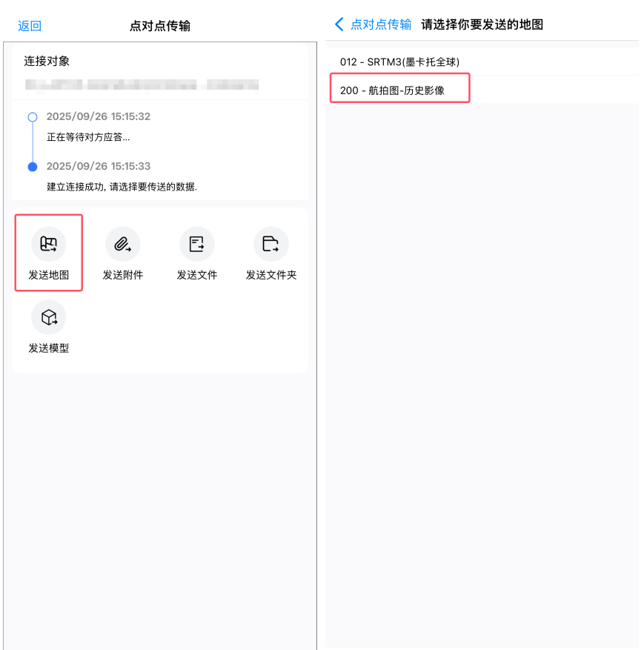Click the 发送模型 text label
The width and height of the screenshot is (644, 650).
[48, 348]
